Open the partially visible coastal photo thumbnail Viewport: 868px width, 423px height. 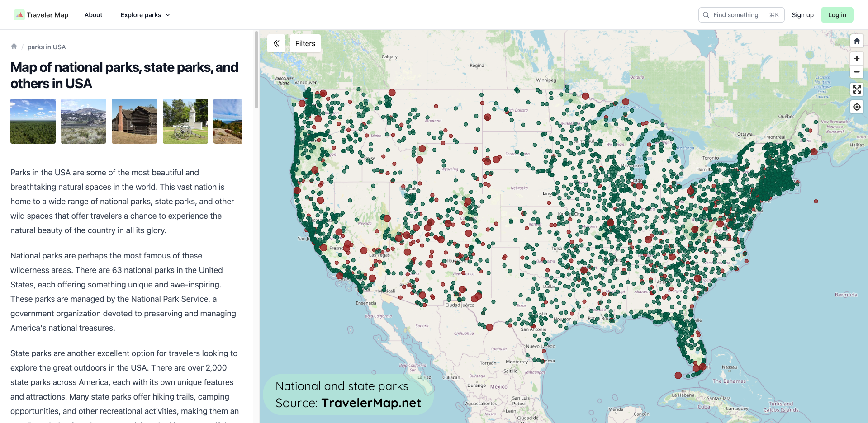(228, 121)
